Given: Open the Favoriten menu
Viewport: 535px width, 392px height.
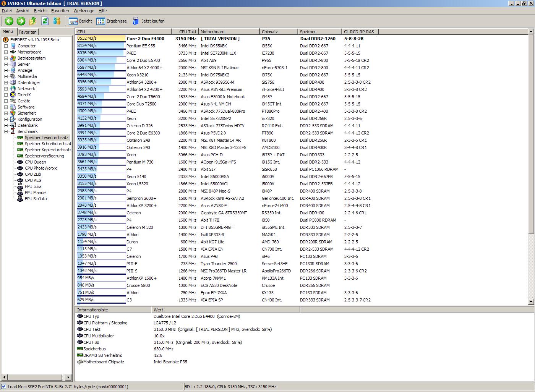Looking at the screenshot, I should (x=60, y=11).
